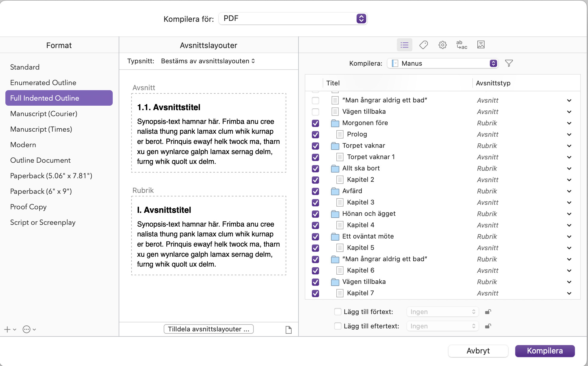Click the Manus draft icon in dropdown
Screen dimensions: 588x366
click(x=395, y=63)
